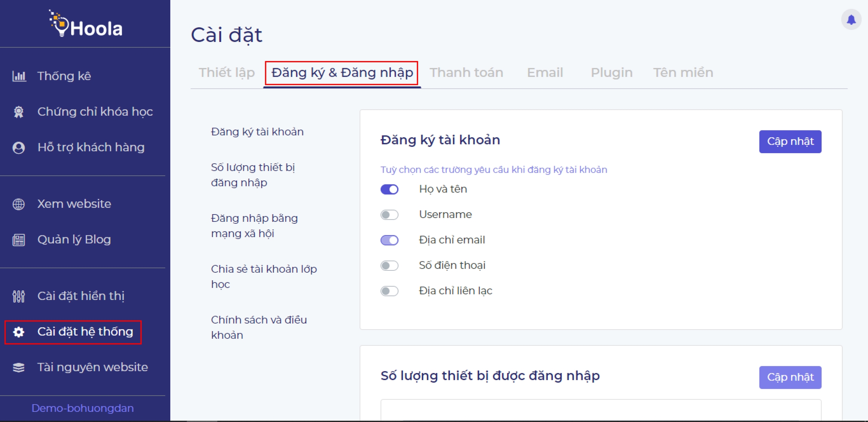The image size is (868, 422).
Task: Click the Cài đặt hệ thống gear icon
Action: click(x=19, y=332)
